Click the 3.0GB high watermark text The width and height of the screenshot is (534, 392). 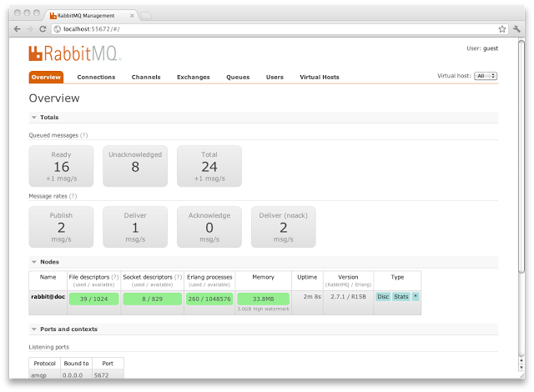point(264,309)
